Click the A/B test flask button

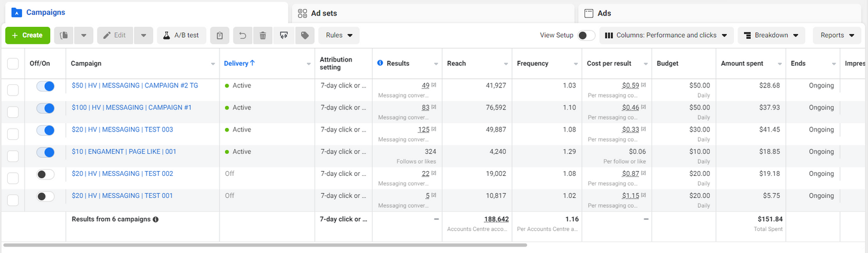(181, 35)
